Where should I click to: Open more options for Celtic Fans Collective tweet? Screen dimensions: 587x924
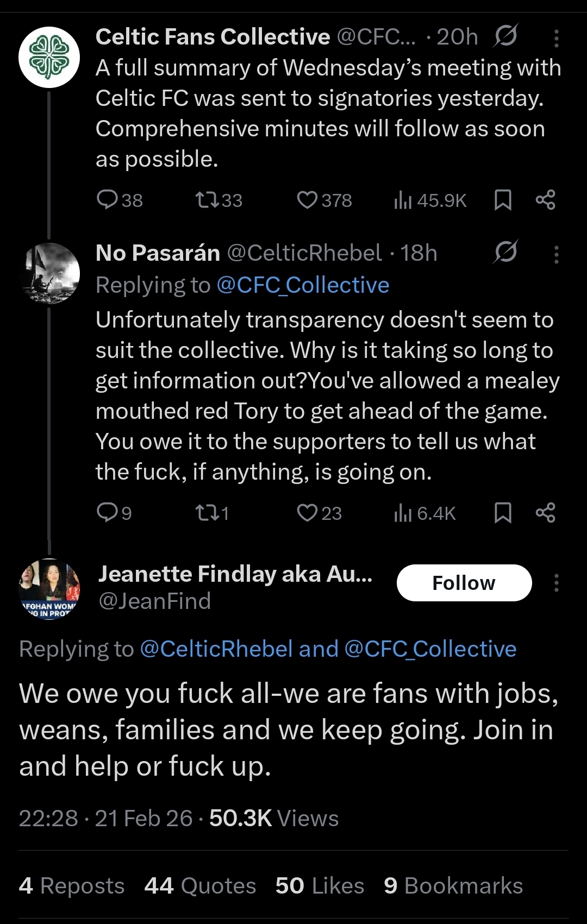point(556,37)
